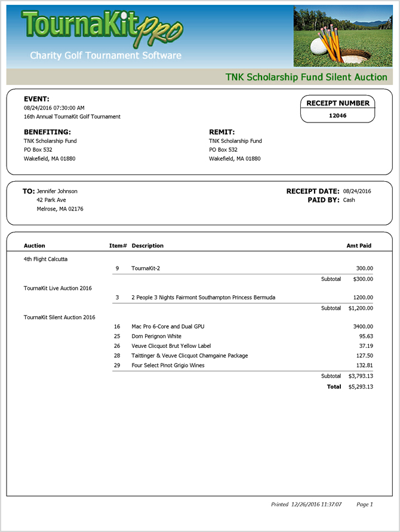
Task: Click the '4th Flight Calcutta' auction group
Action: [x=45, y=259]
